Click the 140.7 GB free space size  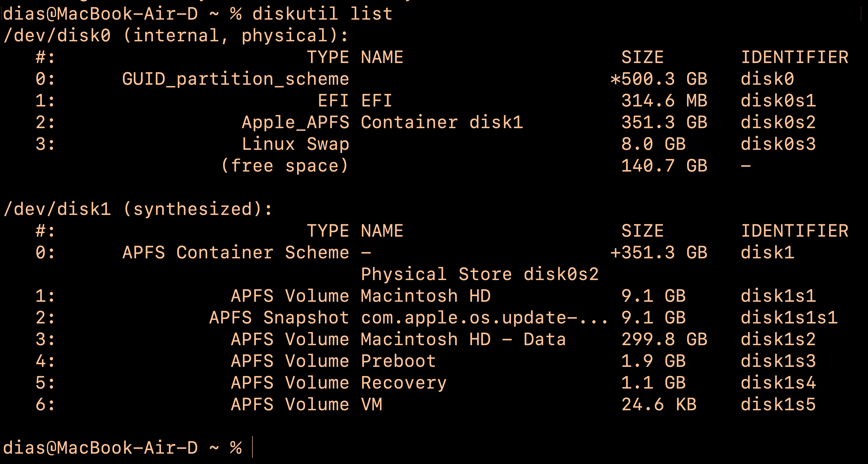[664, 166]
